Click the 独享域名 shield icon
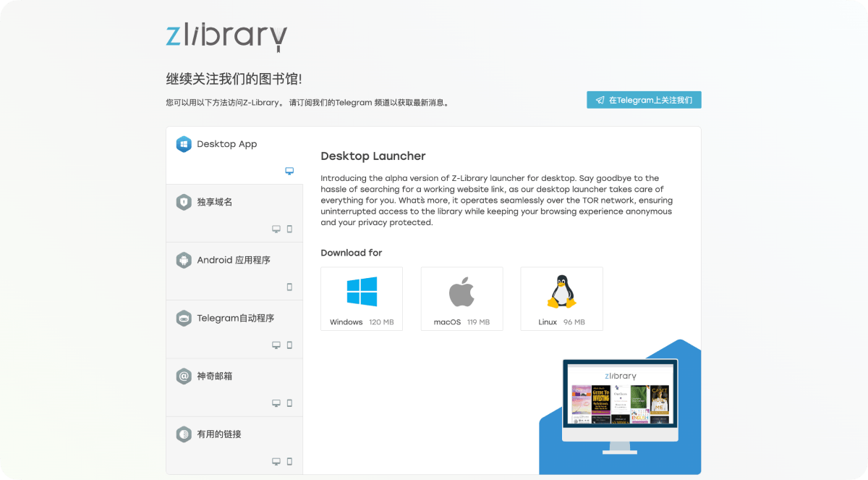868x480 pixels. click(184, 202)
